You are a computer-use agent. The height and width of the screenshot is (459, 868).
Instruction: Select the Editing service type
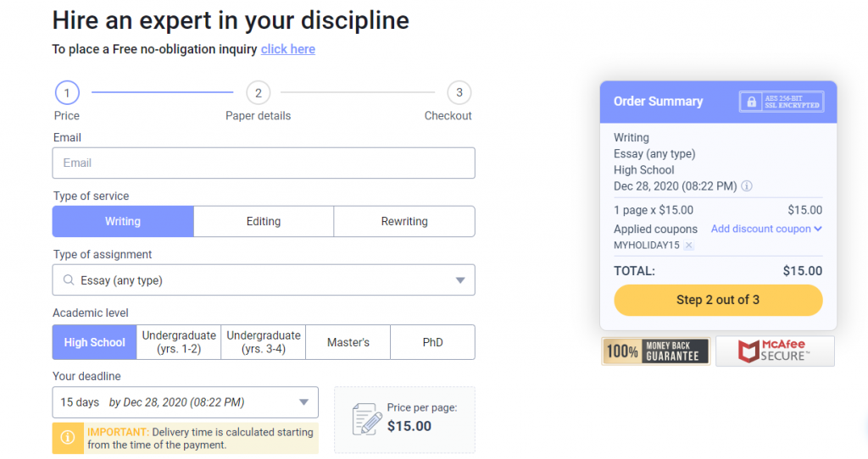[264, 221]
